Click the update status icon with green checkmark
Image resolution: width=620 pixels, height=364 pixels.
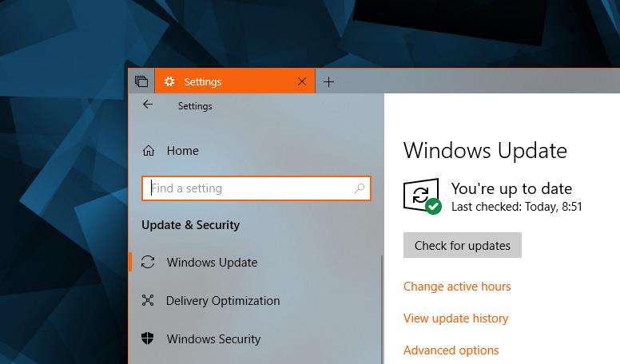(423, 196)
